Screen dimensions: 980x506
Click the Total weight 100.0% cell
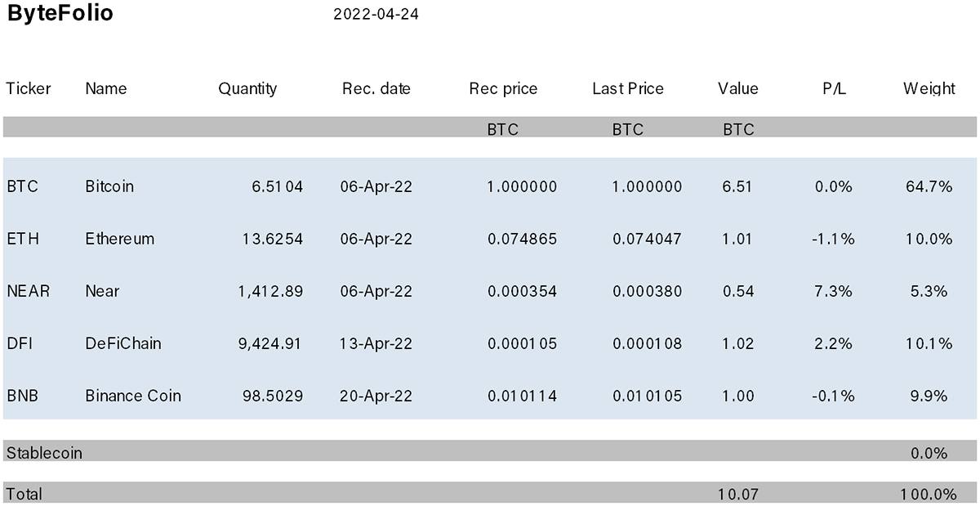pos(929,494)
